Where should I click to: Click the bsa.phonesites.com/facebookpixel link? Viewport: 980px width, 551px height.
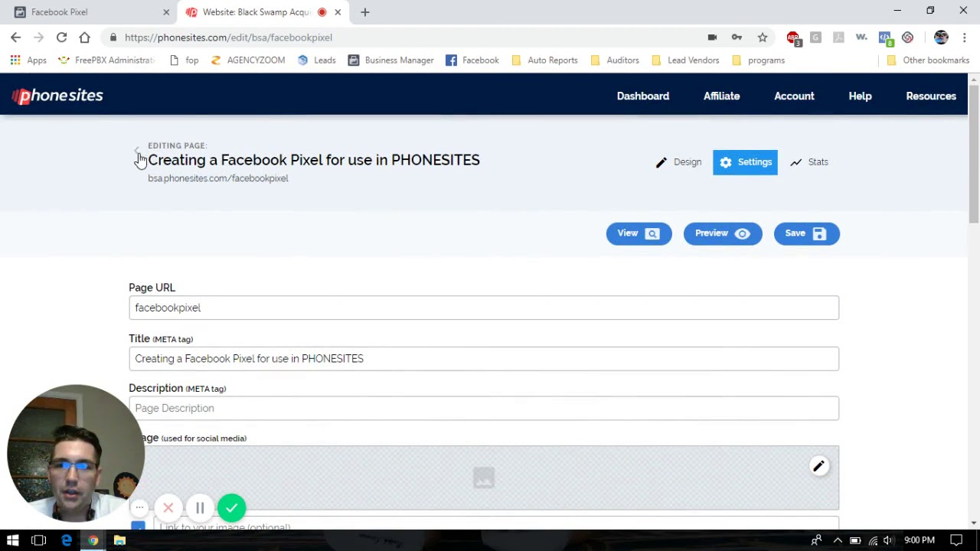click(218, 178)
